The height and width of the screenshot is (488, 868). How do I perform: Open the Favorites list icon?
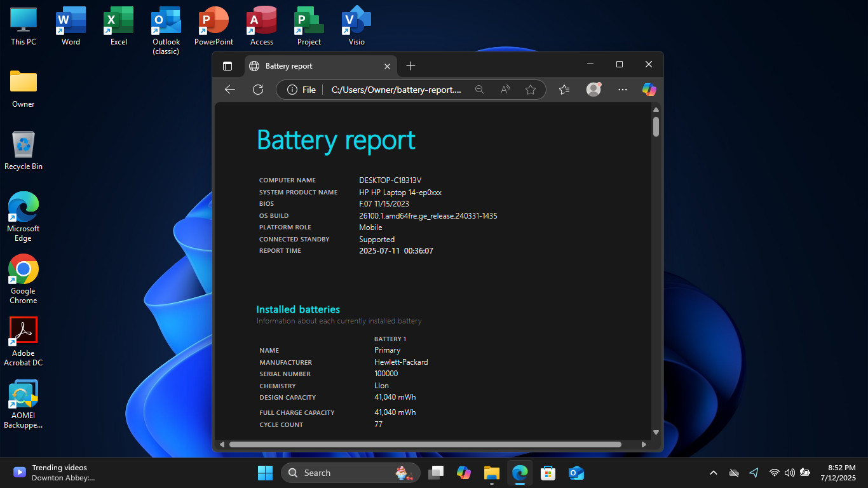(564, 90)
